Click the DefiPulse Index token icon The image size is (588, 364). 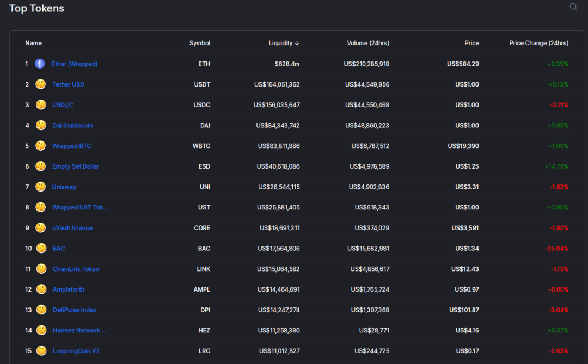coord(41,310)
